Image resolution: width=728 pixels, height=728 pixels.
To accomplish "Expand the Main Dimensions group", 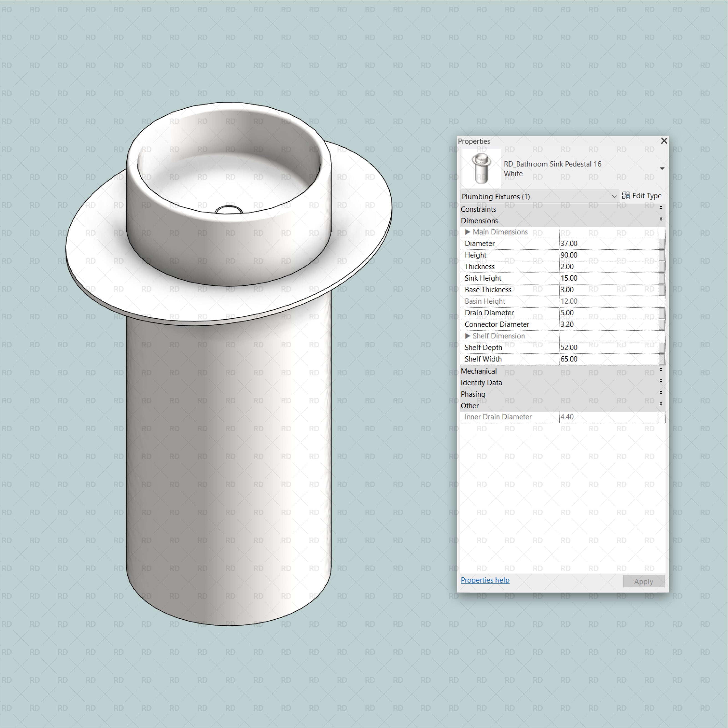I will pos(468,232).
